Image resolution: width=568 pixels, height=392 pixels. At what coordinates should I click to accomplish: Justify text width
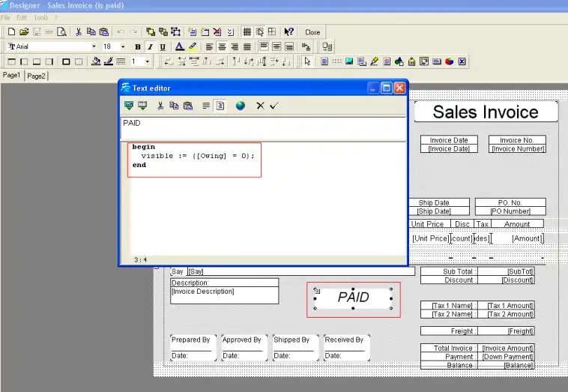point(247,46)
